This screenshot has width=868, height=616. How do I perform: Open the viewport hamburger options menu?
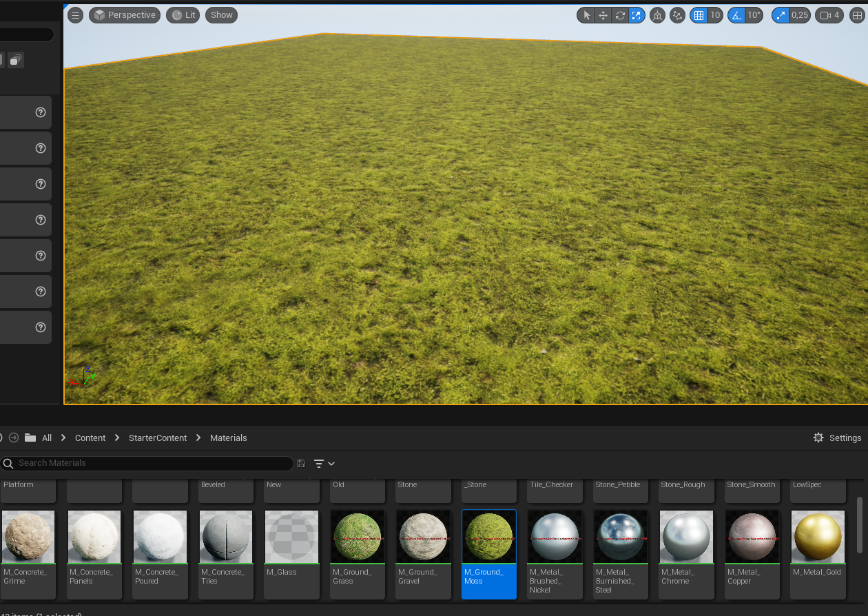pyautogui.click(x=76, y=15)
